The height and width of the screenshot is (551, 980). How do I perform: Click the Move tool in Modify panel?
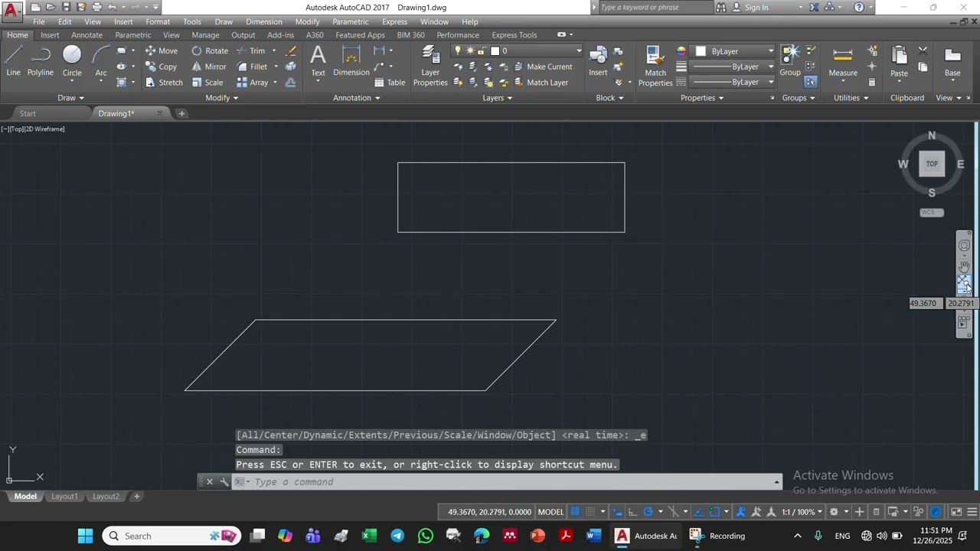pos(162,51)
